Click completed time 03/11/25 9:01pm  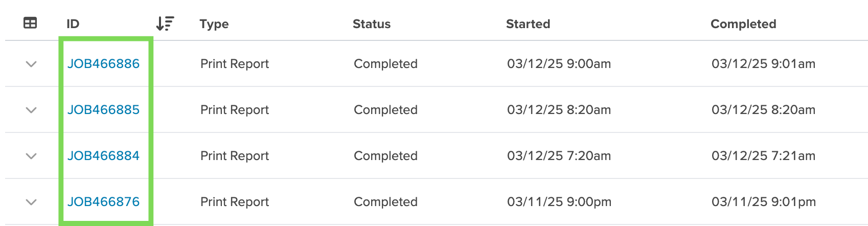(764, 202)
